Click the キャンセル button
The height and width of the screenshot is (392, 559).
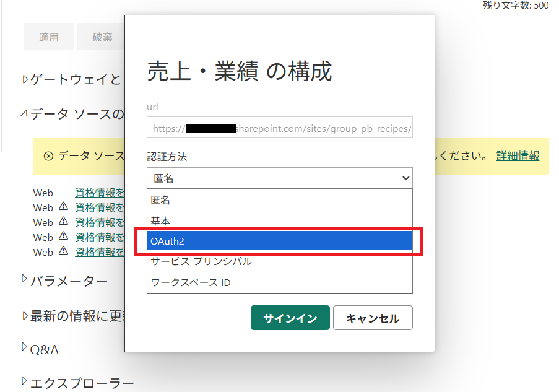click(x=372, y=317)
